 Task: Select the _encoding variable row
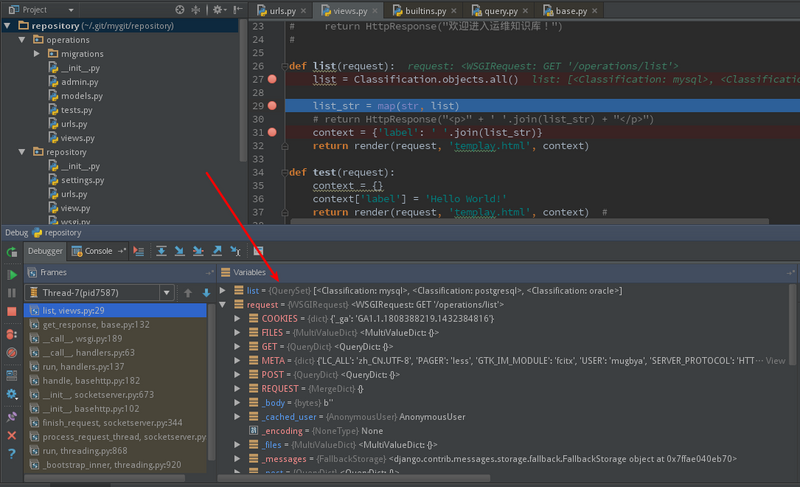[x=503, y=431]
